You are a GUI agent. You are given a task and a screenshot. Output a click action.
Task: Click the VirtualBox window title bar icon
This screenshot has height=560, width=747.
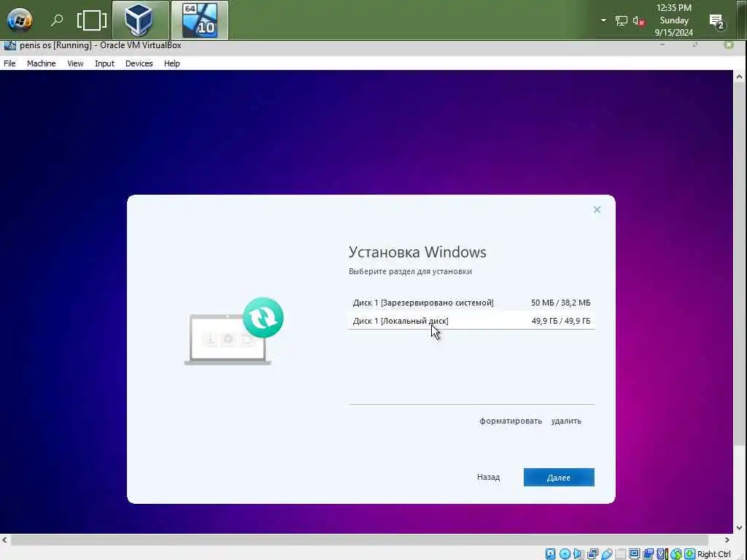[9, 46]
